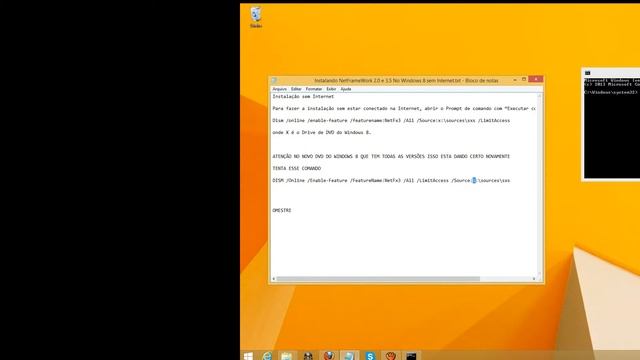
Task: Open the Arquivo menu in Notepad
Action: click(280, 89)
